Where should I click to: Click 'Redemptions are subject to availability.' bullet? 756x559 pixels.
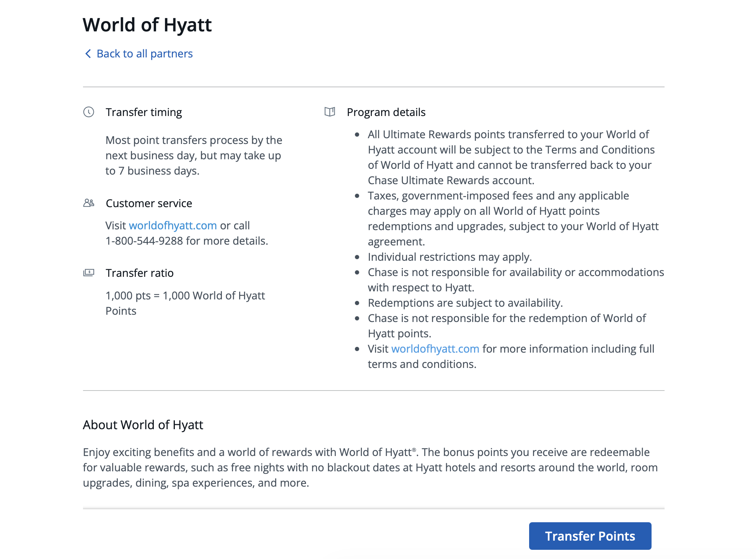465,303
